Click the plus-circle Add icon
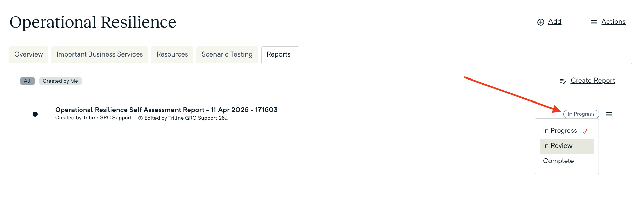 tap(541, 22)
